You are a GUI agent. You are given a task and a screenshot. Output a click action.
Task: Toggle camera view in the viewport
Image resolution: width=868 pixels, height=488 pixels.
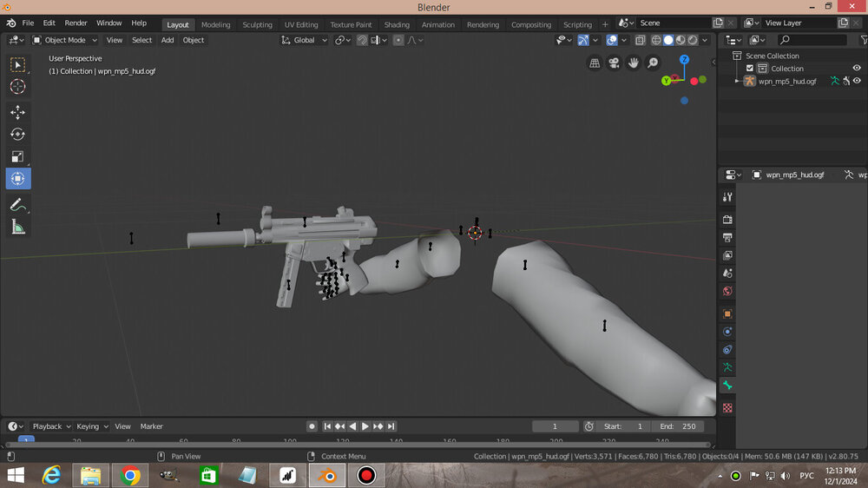(614, 63)
